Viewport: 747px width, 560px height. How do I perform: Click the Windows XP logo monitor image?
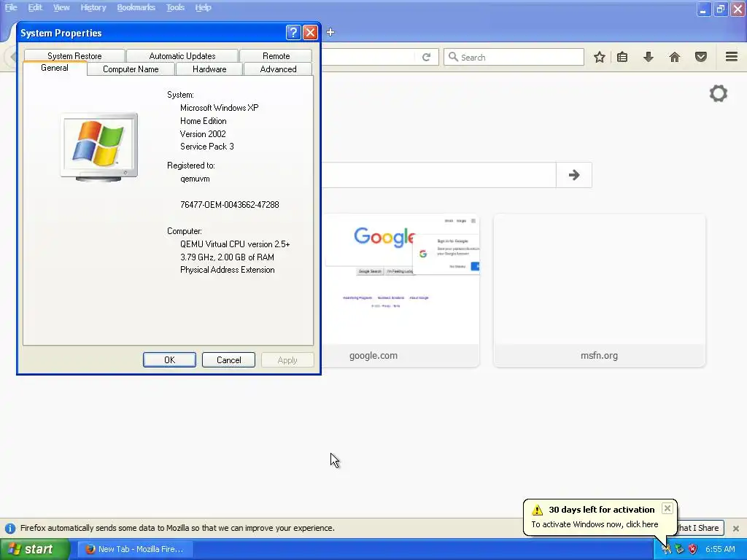[x=99, y=147]
